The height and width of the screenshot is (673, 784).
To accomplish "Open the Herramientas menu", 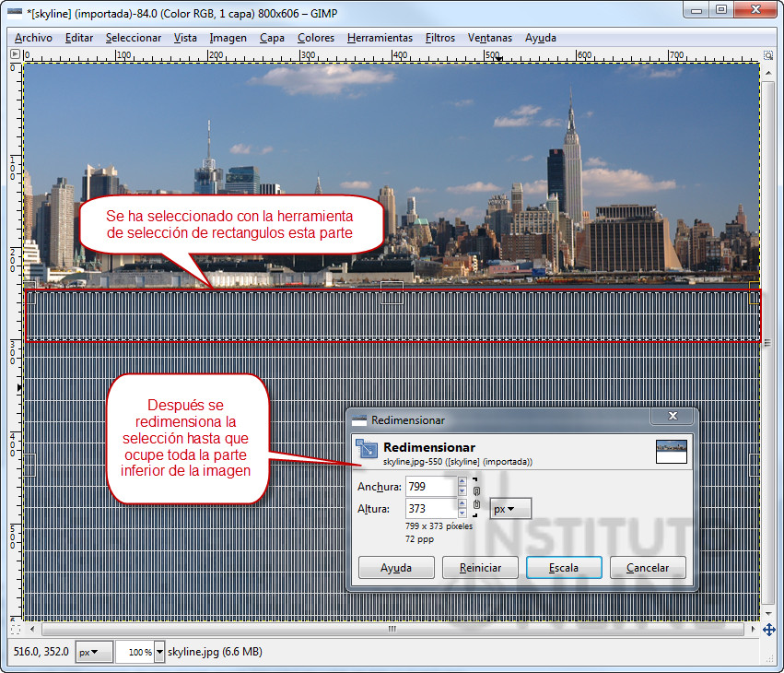I will click(380, 38).
